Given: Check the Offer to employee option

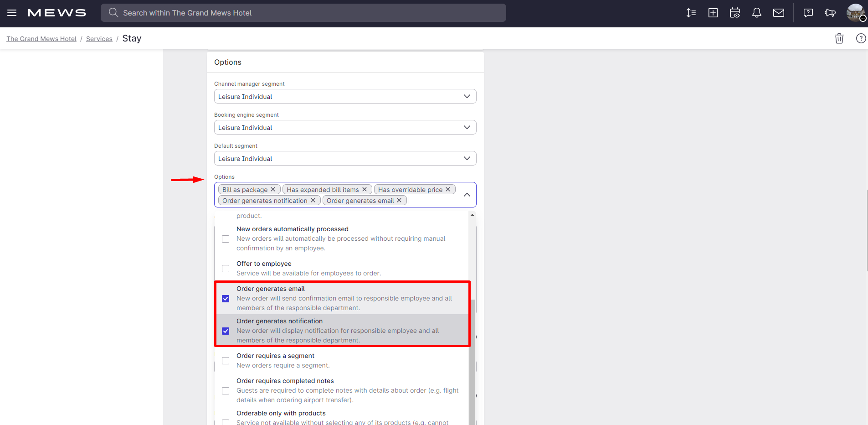Looking at the screenshot, I should click(x=226, y=269).
